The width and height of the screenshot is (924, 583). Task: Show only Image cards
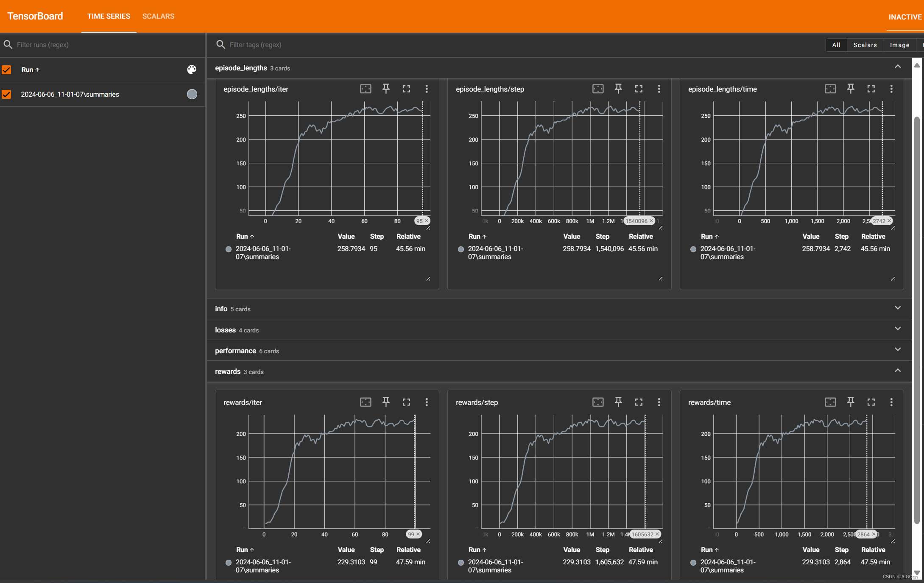[x=899, y=45]
